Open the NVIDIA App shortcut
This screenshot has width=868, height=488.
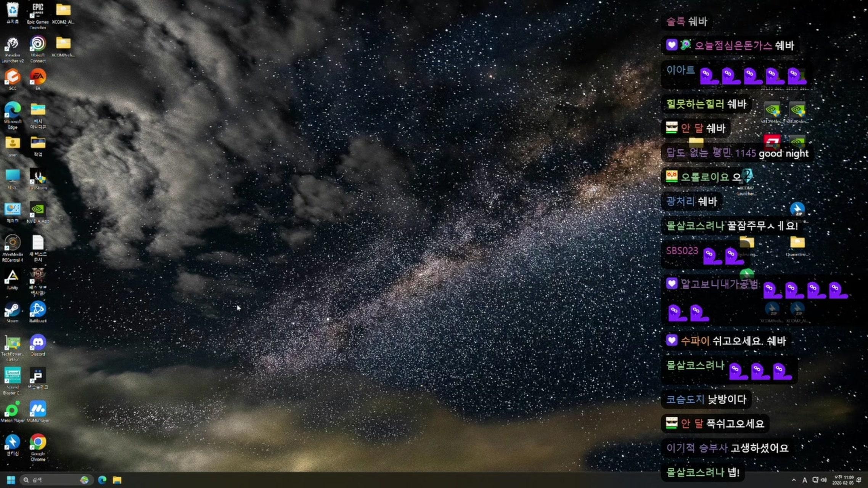(x=38, y=210)
